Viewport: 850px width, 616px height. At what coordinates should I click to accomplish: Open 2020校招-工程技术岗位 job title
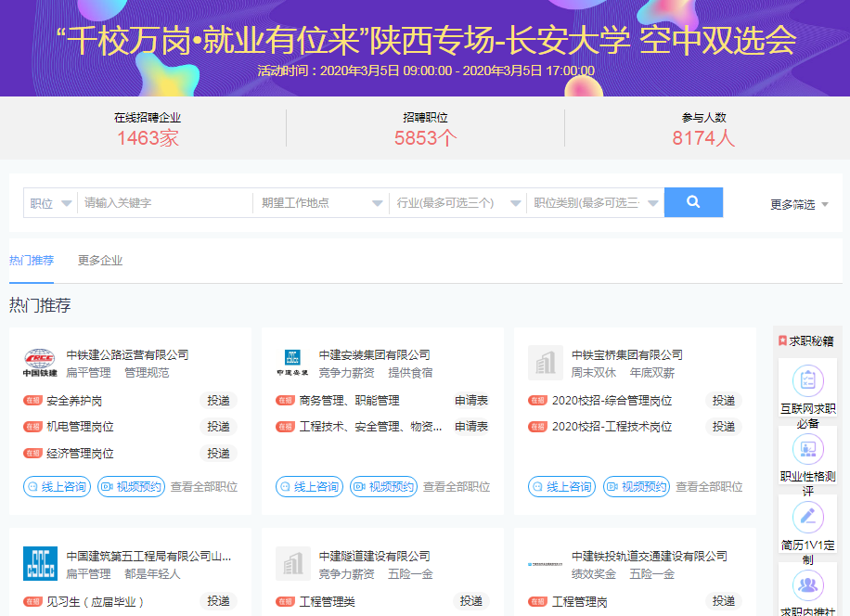tap(612, 427)
